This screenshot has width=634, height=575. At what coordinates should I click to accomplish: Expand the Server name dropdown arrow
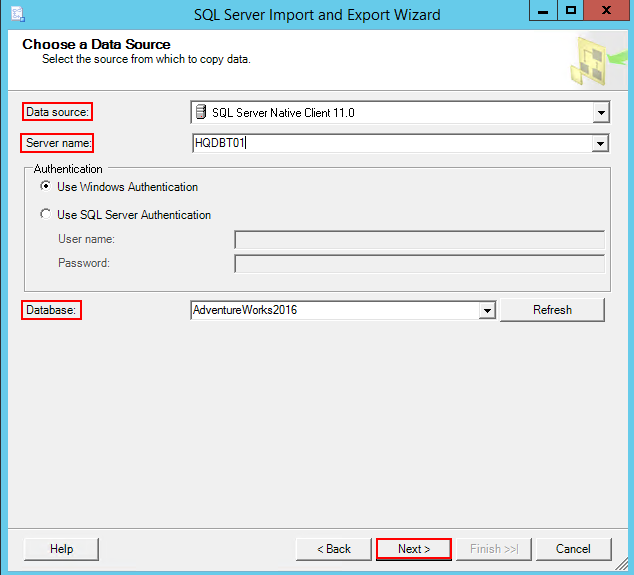tap(600, 143)
